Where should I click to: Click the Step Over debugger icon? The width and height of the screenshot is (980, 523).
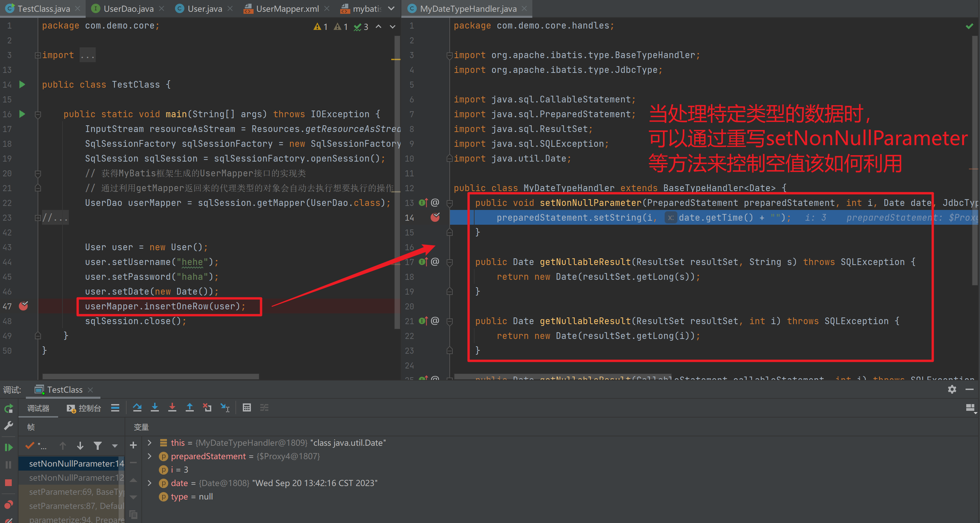tap(137, 408)
